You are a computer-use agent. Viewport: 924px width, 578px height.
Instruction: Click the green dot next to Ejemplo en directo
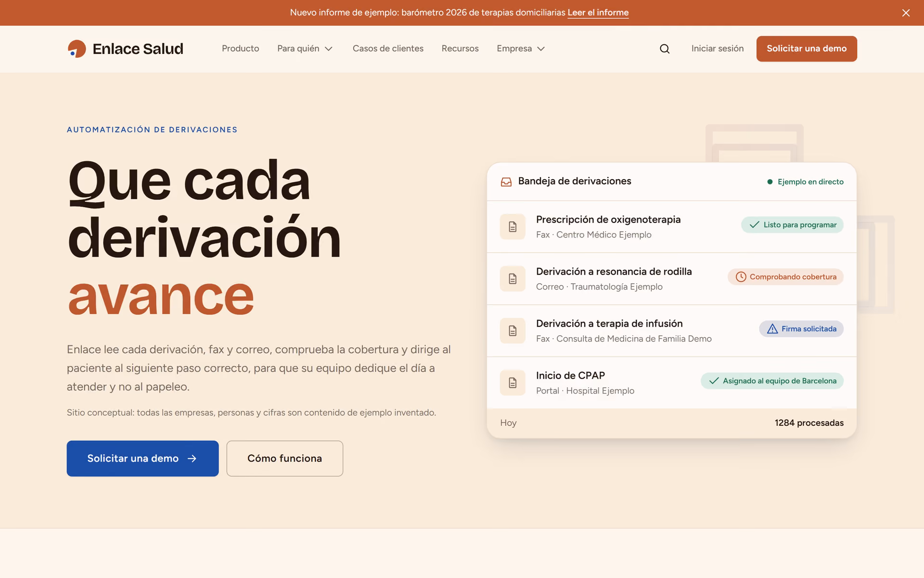[770, 182]
